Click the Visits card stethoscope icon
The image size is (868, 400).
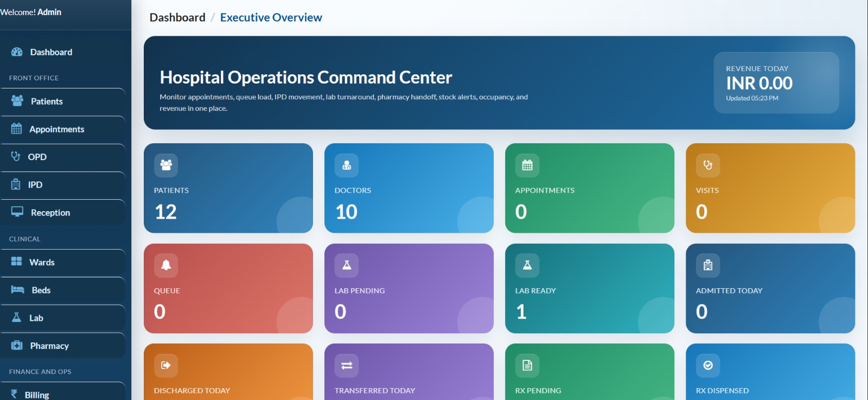pyautogui.click(x=708, y=165)
